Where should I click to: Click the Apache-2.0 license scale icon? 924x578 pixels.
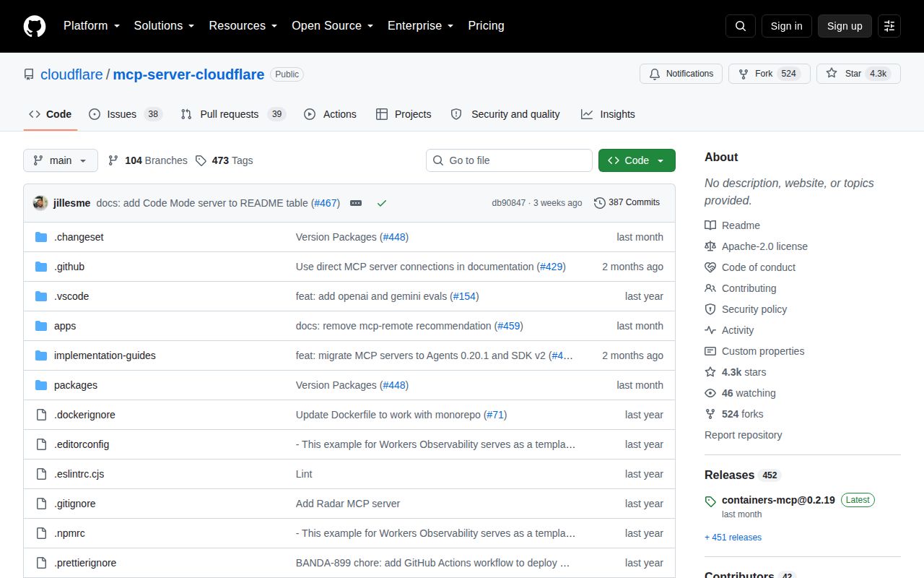point(710,246)
